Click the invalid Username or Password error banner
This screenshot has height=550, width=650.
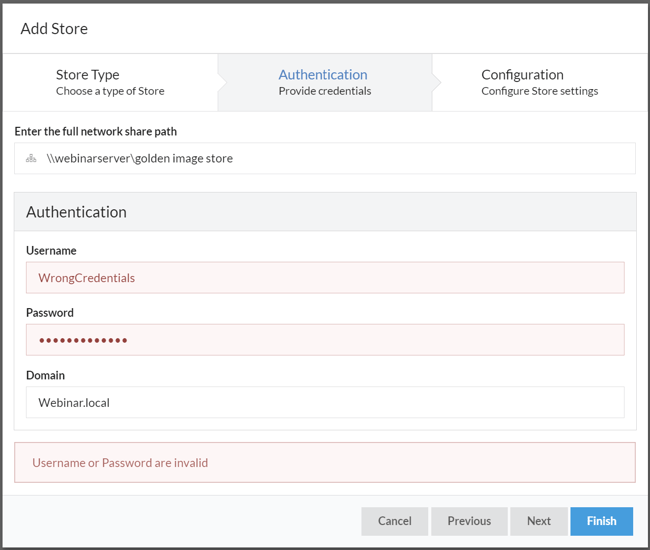pyautogui.click(x=325, y=463)
